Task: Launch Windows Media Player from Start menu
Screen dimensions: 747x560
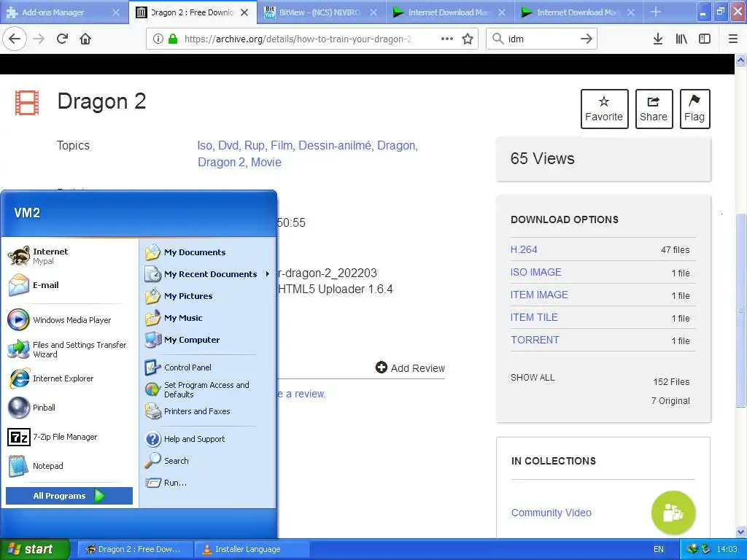Action: pos(69,320)
